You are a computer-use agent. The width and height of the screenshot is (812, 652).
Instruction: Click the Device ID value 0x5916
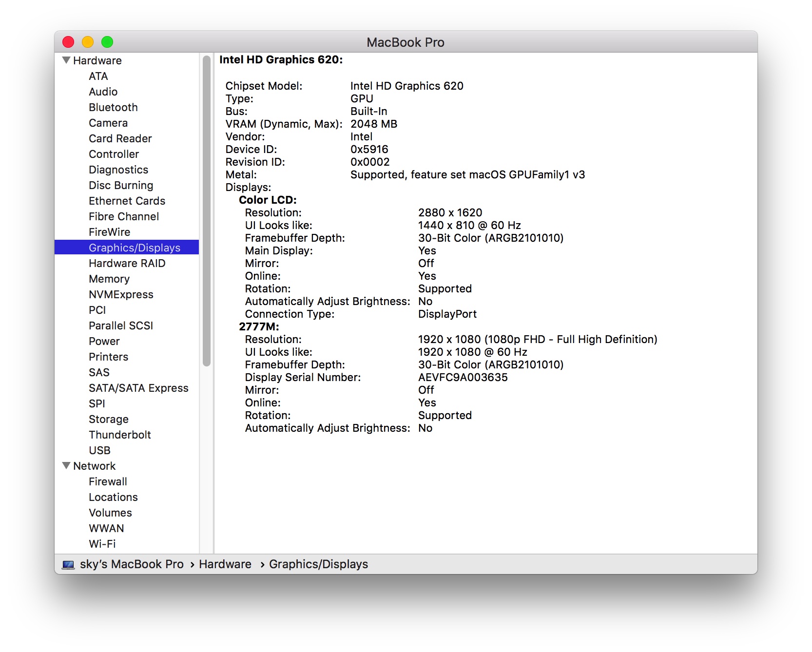pyautogui.click(x=369, y=149)
